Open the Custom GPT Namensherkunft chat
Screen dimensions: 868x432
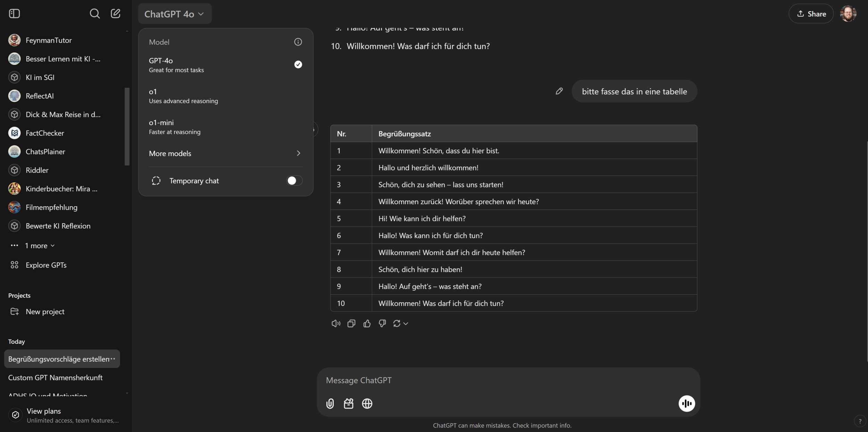(x=55, y=377)
